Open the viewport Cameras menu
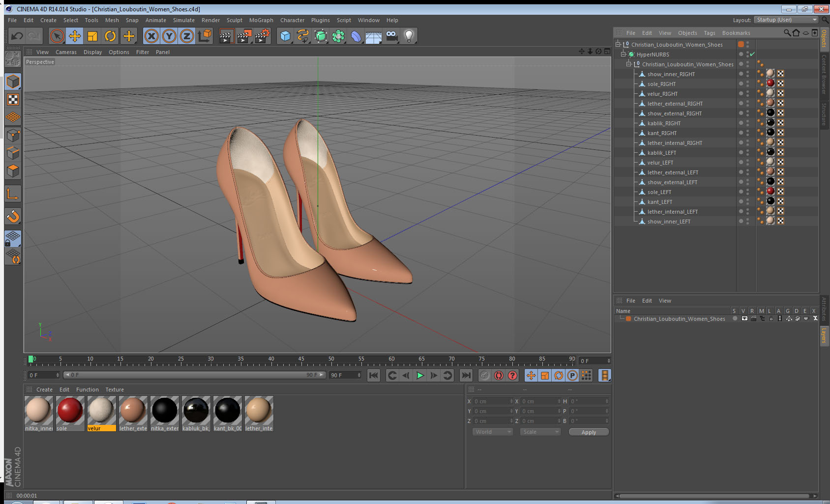The height and width of the screenshot is (504, 830). [66, 52]
